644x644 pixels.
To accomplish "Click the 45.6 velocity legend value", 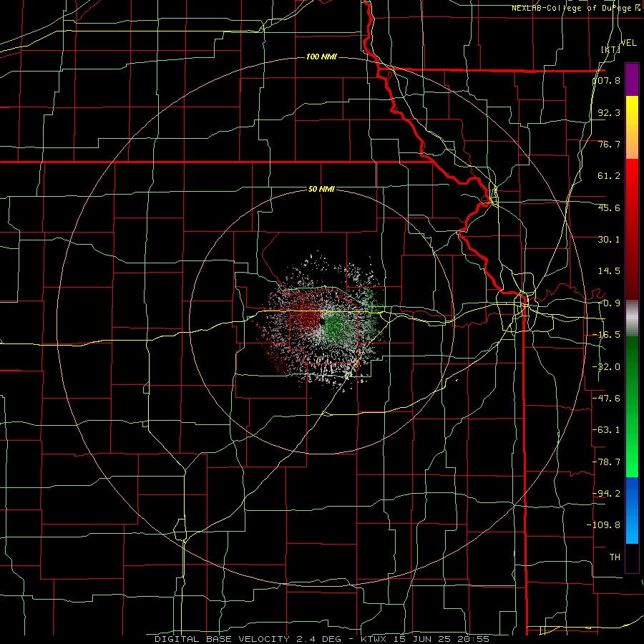I will coord(609,208).
